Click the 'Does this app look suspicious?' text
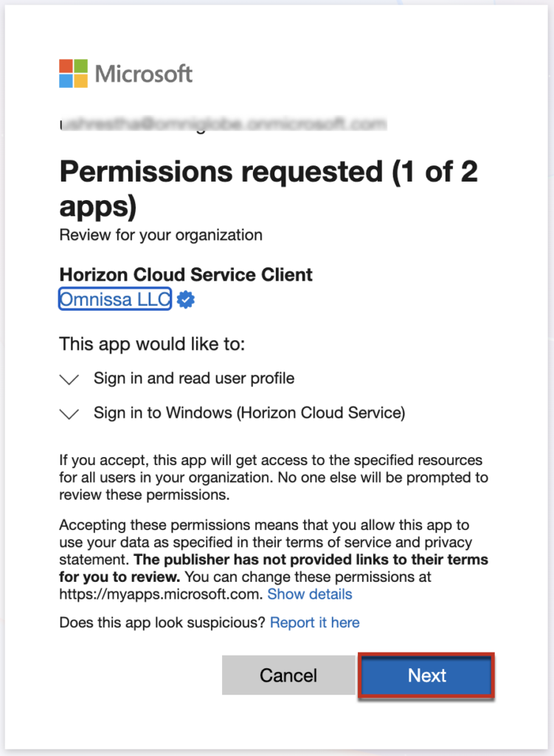Screen dimensions: 554x756 [x=162, y=622]
